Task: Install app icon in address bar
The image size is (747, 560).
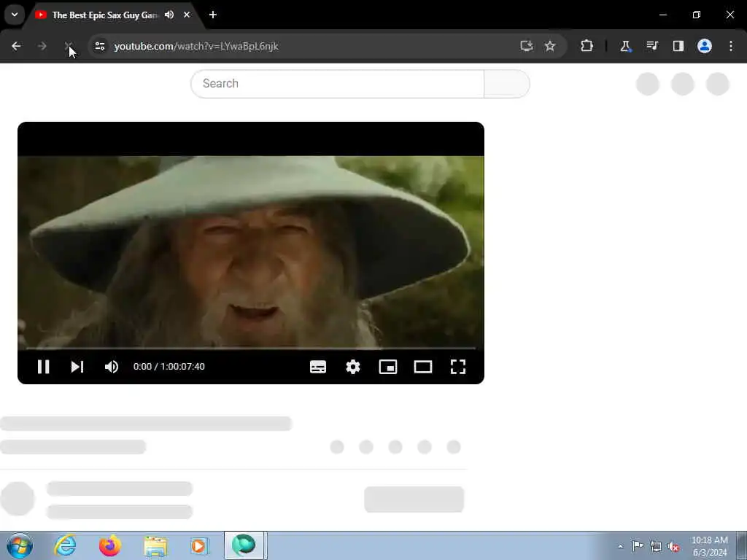Action: [526, 46]
